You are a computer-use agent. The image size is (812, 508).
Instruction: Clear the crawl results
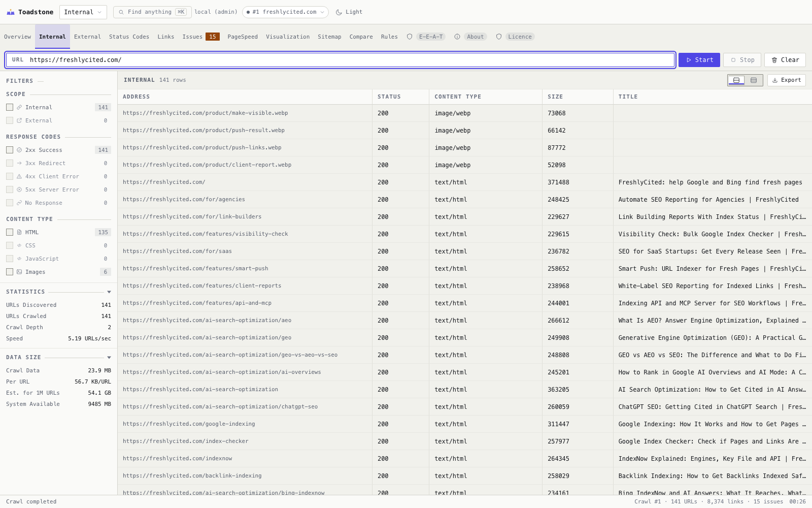pyautogui.click(x=785, y=60)
